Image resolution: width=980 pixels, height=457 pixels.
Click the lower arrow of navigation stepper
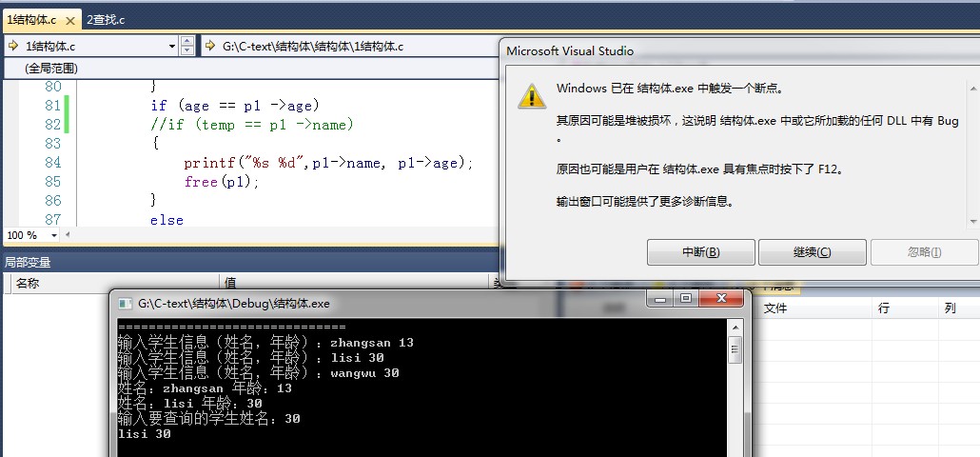coord(186,50)
